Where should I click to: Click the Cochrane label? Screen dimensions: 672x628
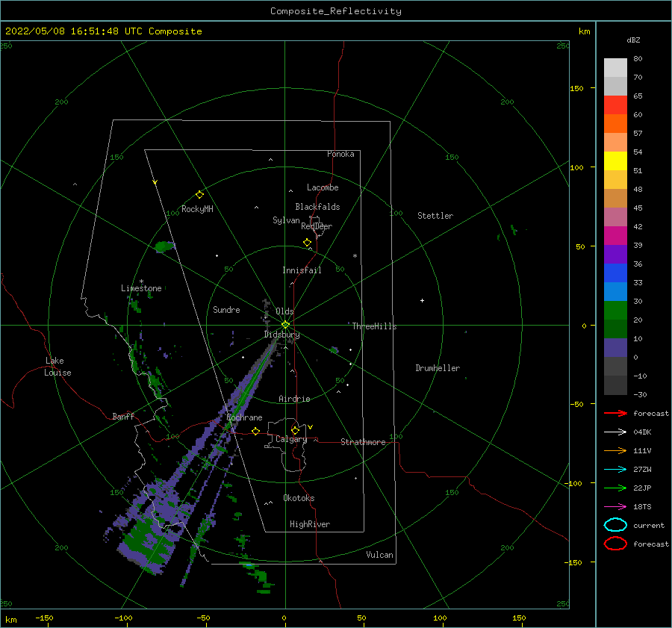[244, 417]
